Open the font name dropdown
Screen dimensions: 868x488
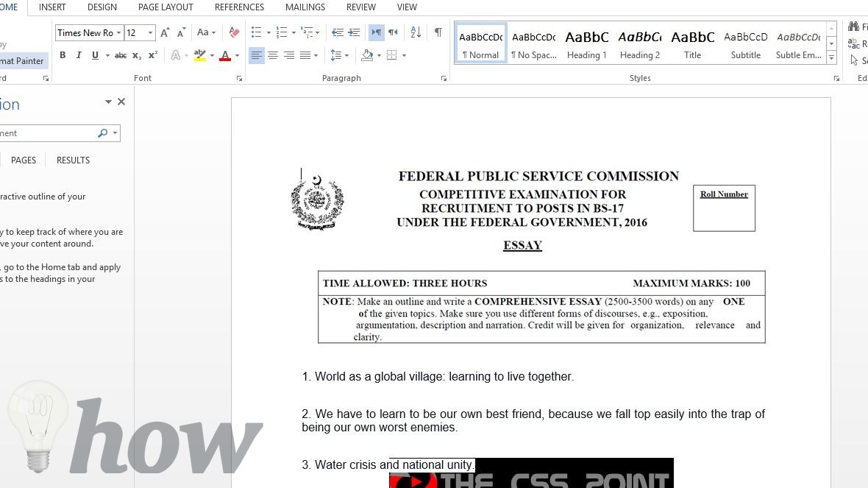click(118, 33)
